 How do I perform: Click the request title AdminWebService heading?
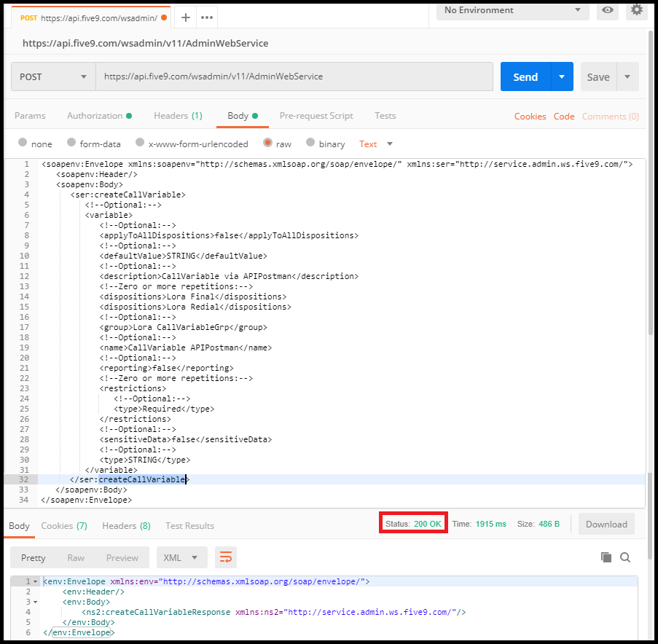[x=145, y=43]
